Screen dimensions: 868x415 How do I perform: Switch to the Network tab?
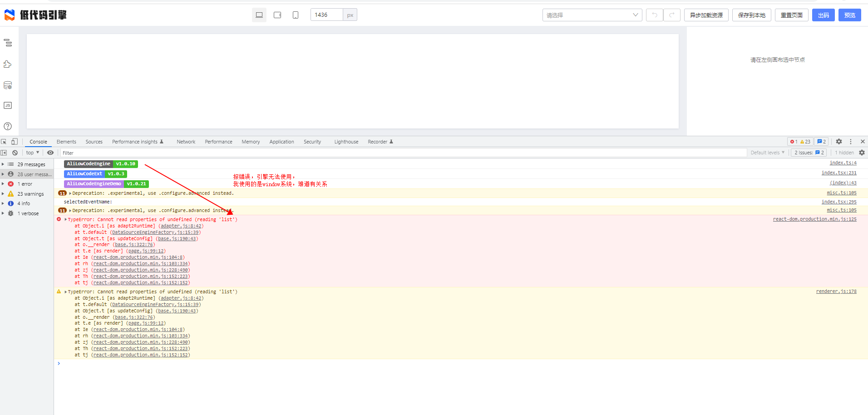tap(186, 142)
